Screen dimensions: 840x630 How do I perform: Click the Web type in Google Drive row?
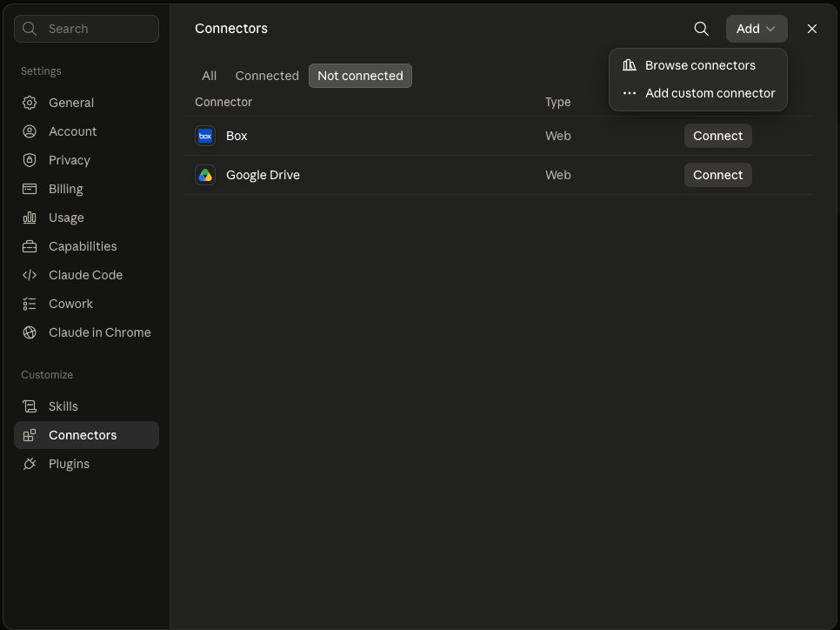[557, 175]
